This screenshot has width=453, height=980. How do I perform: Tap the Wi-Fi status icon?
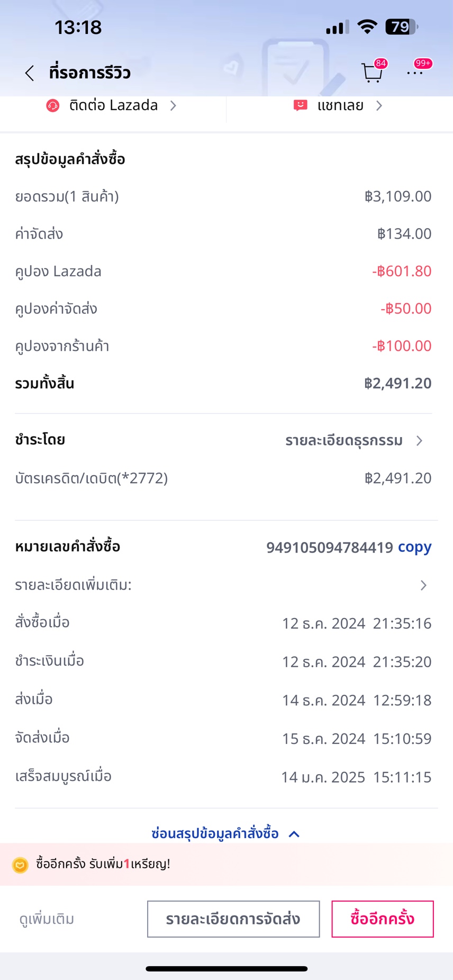click(367, 26)
